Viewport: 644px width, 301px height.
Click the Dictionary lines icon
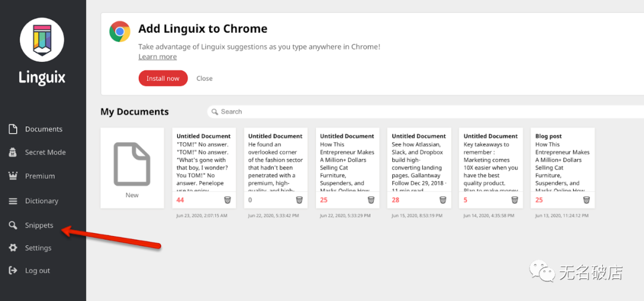pyautogui.click(x=13, y=201)
